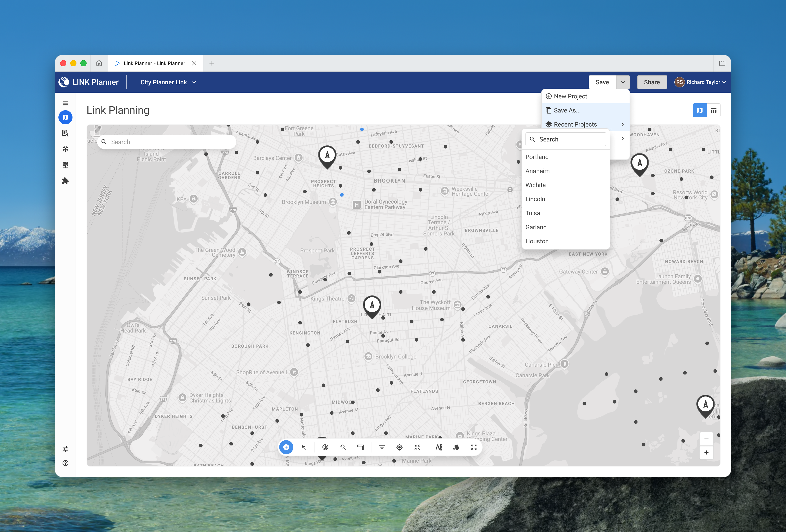Click the LINK Planner logo

pos(89,82)
